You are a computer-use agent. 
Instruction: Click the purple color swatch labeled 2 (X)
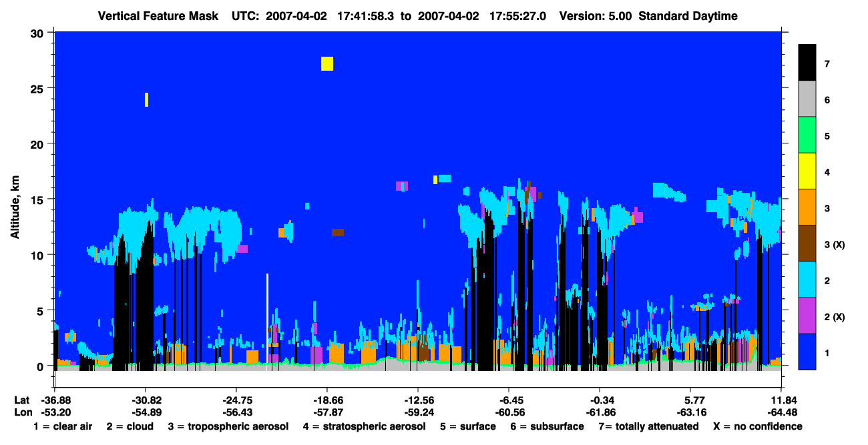point(807,315)
